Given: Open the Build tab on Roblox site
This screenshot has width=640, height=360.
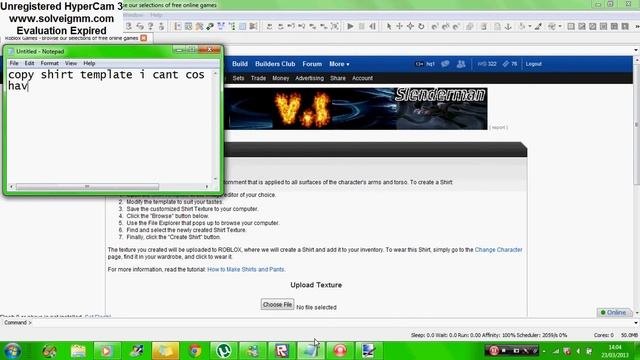Looking at the screenshot, I should (240, 64).
